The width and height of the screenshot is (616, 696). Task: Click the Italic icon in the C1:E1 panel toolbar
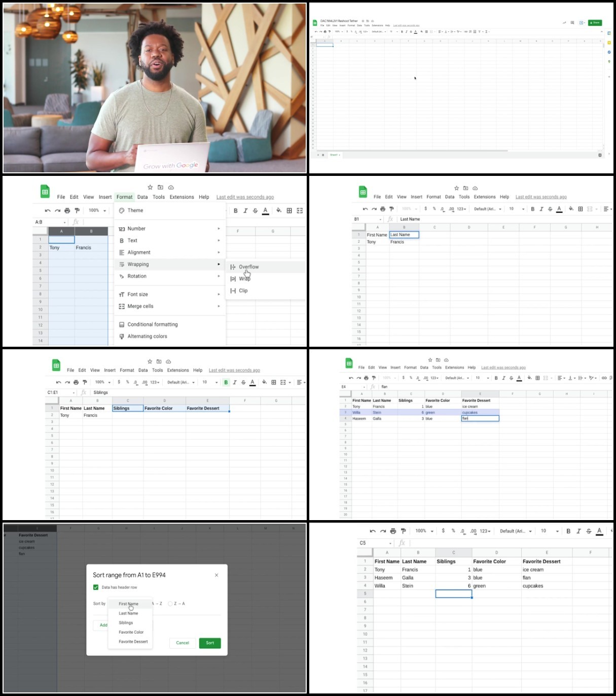click(x=235, y=382)
